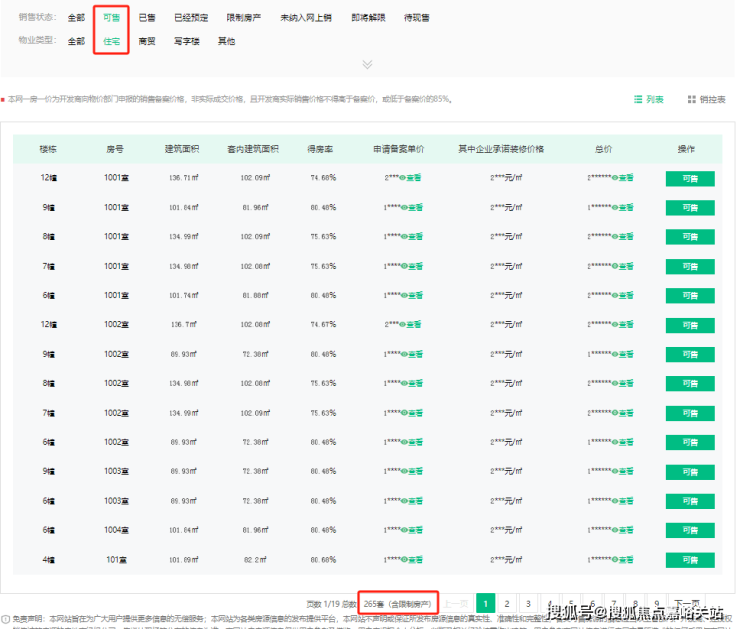This screenshot has height=629, width=740.
Task: Click the 136.71㎡ building area cell
Action: (184, 178)
